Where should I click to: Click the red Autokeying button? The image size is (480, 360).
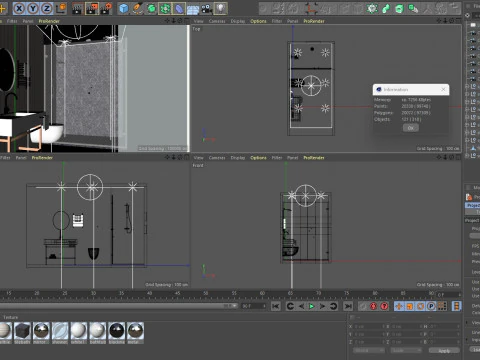coord(373,306)
